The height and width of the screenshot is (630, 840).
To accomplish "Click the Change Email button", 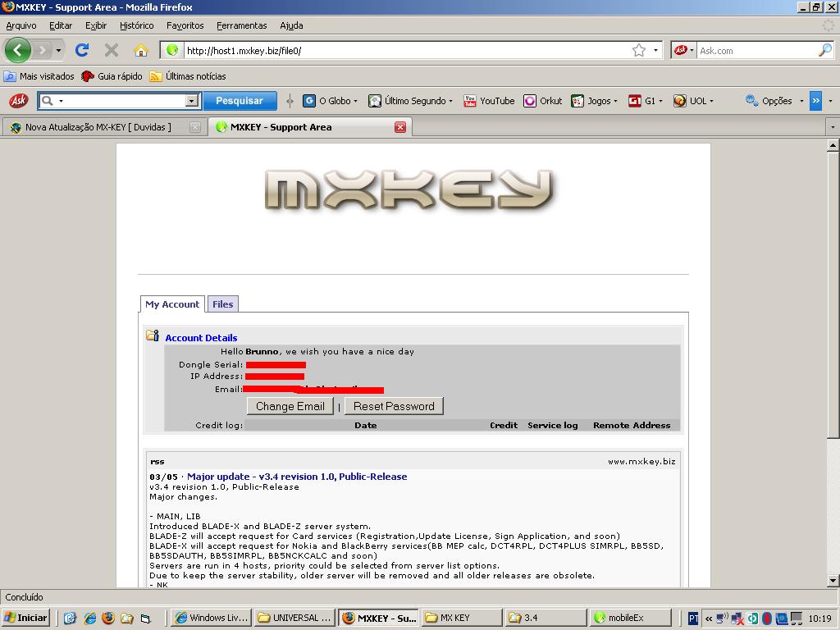I will 290,406.
